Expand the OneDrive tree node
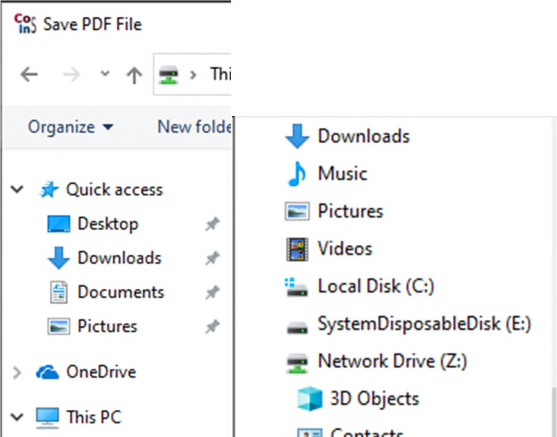Image resolution: width=557 pixels, height=437 pixels. pyautogui.click(x=17, y=373)
